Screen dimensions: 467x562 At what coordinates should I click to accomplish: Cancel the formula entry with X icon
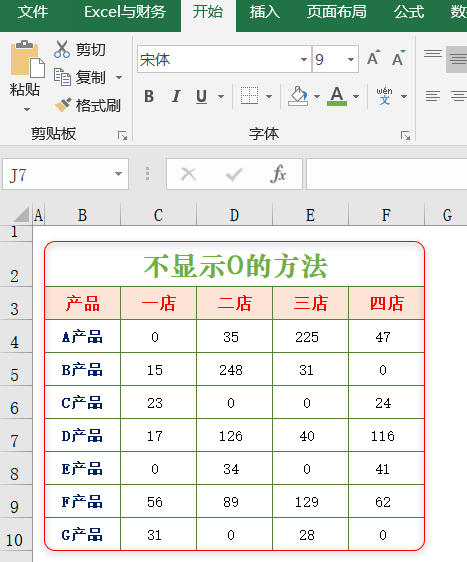tap(189, 175)
